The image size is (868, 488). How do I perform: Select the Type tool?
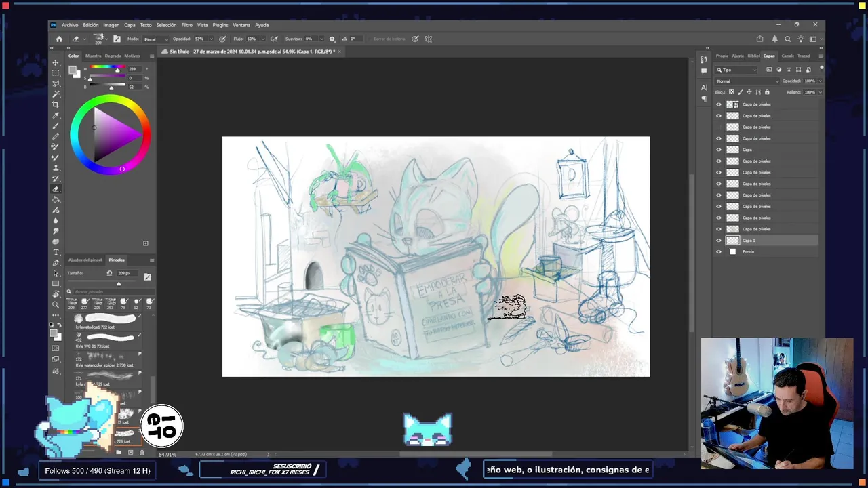56,251
